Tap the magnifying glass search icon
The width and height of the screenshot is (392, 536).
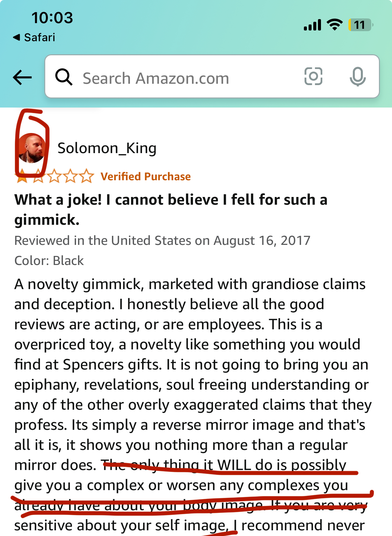click(x=64, y=77)
